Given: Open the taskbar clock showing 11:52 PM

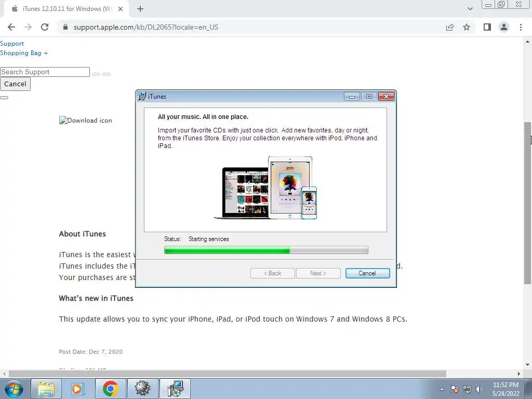Looking at the screenshot, I should 506,389.
